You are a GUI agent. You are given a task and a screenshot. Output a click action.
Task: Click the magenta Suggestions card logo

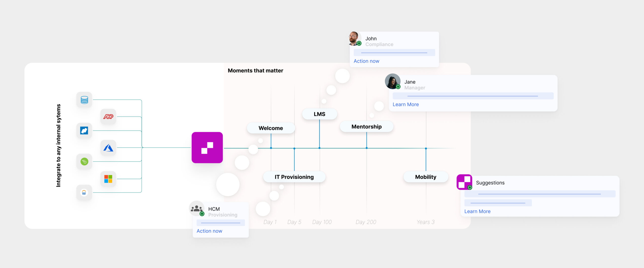[x=464, y=182]
